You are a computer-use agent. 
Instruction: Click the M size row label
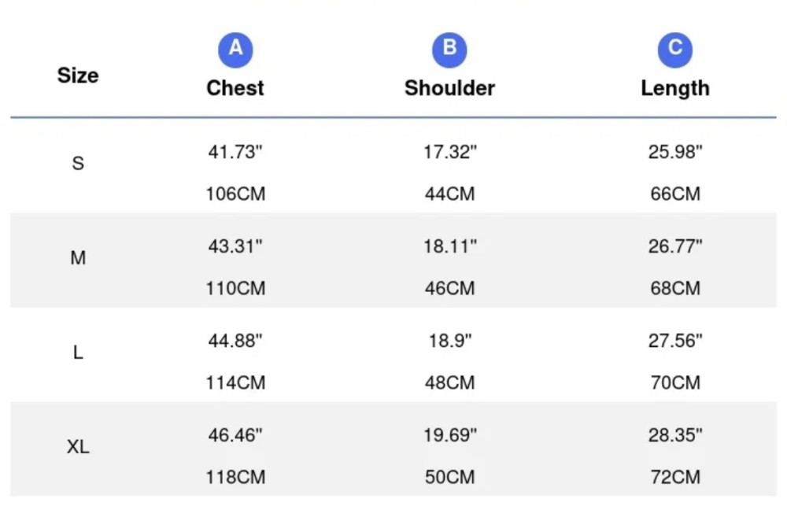[78, 258]
